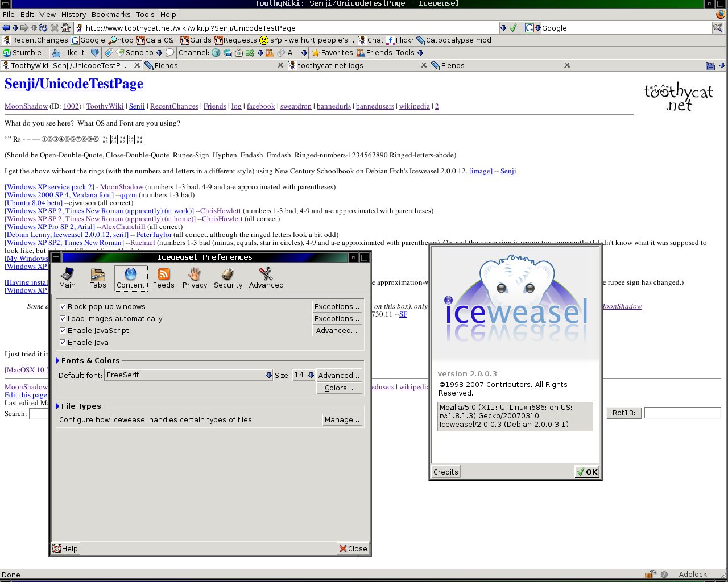Click Advanced button for JavaScript
The image size is (728, 582).
[x=337, y=330]
